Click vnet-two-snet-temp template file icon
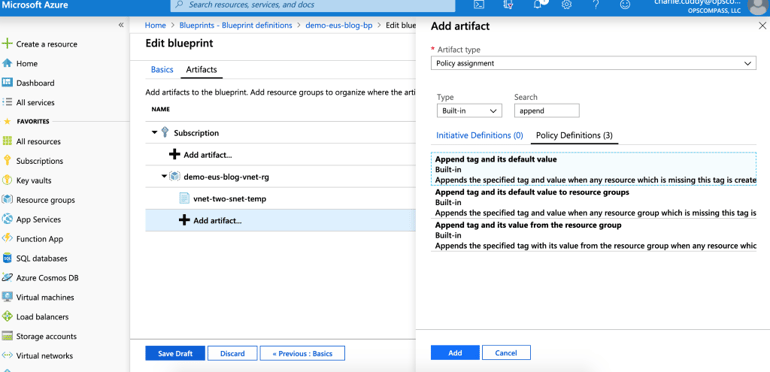The height and width of the screenshot is (372, 770). coord(184,199)
